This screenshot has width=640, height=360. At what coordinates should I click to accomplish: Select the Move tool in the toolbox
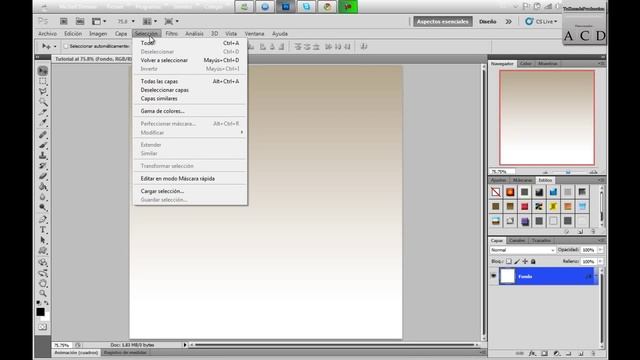(43, 71)
